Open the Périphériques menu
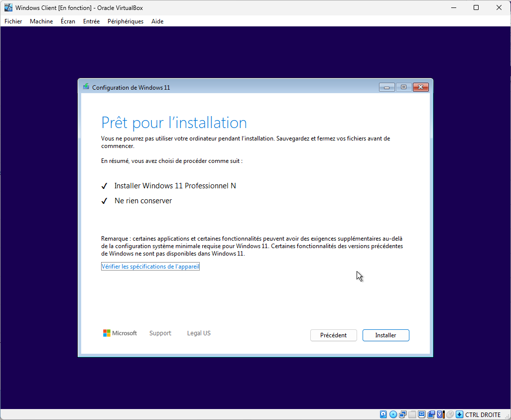Image resolution: width=511 pixels, height=420 pixels. pyautogui.click(x=126, y=21)
